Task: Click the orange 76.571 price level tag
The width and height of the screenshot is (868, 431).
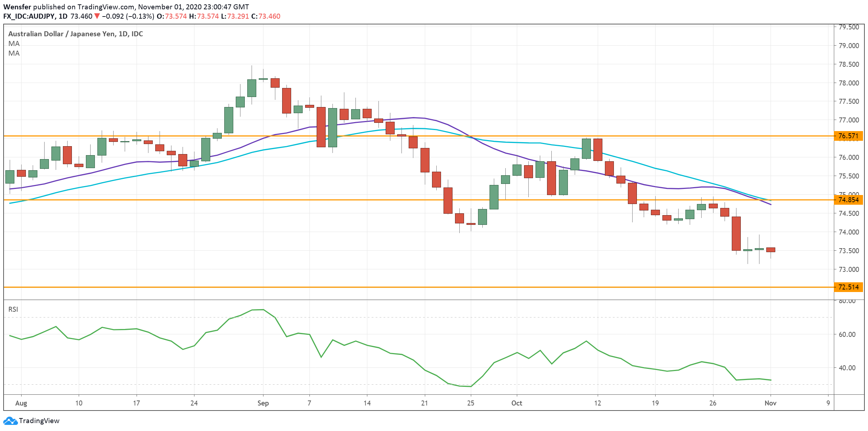Action: (x=848, y=136)
